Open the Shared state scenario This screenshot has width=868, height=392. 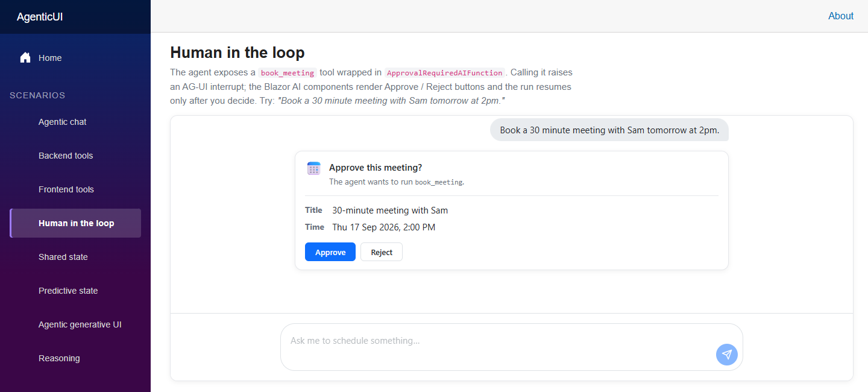75,257
